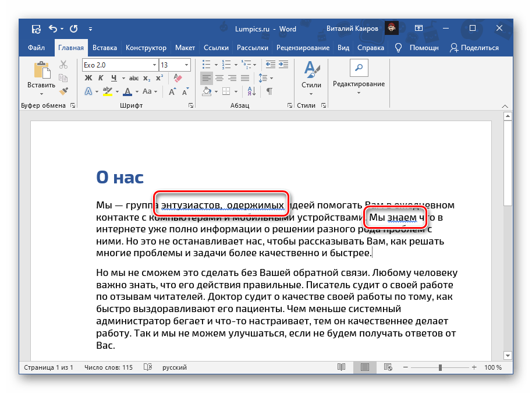
Task: Click the русский language indicator
Action: point(175,367)
